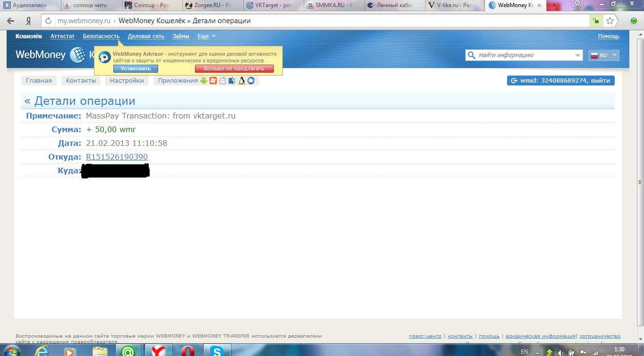Go to the Главная page

coord(39,81)
